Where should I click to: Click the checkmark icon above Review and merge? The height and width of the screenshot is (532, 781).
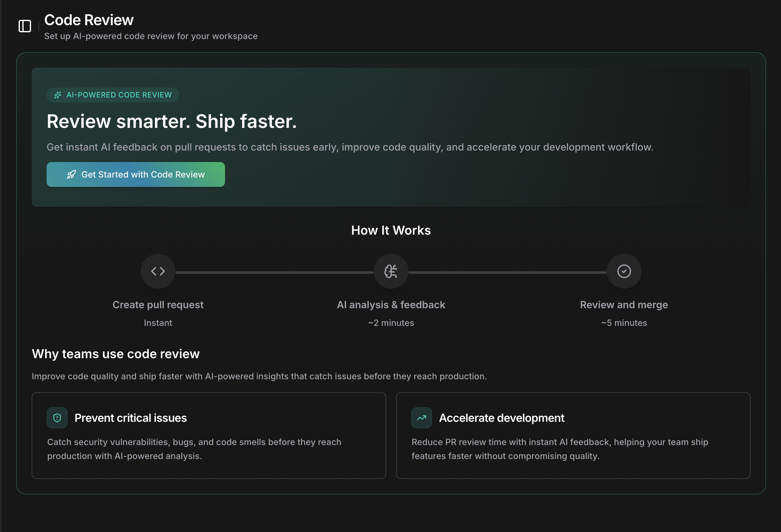click(624, 271)
